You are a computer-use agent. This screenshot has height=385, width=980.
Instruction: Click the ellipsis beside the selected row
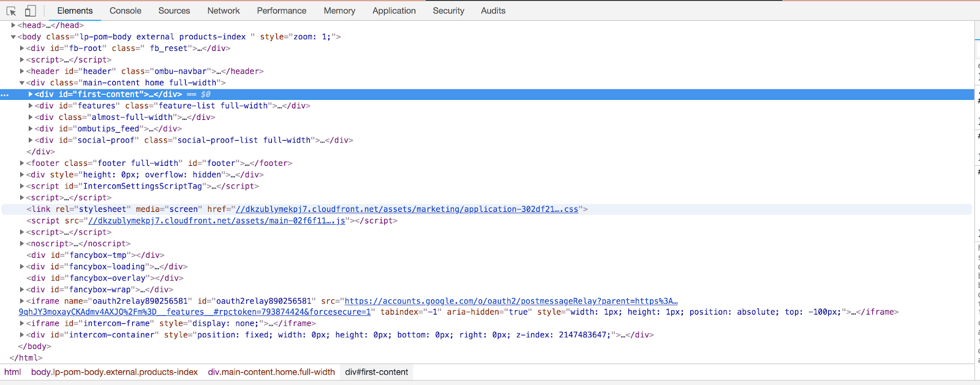click(x=5, y=95)
